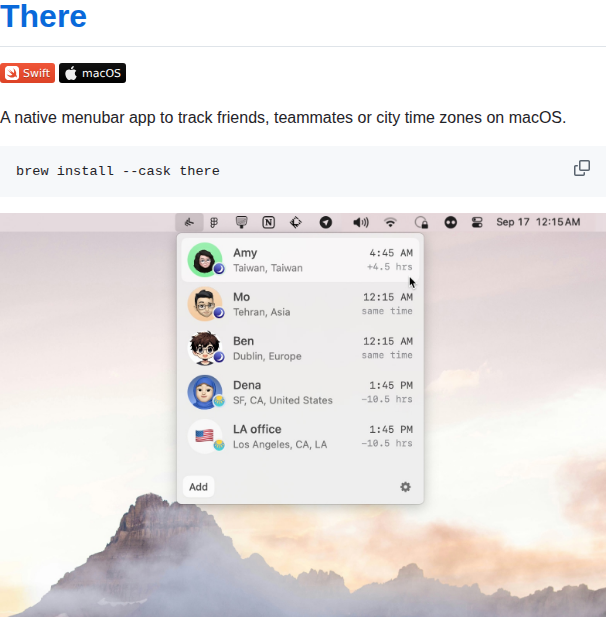Open the Notion menubar icon
This screenshot has height=618, width=606.
point(268,223)
